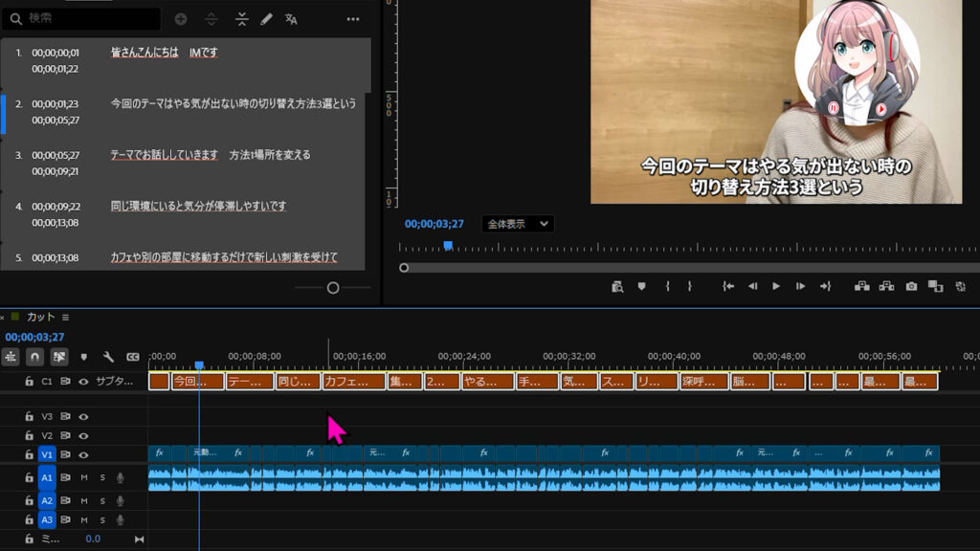980x551 pixels.
Task: Open the 全体表示 zoom level dropdown
Action: [x=517, y=224]
